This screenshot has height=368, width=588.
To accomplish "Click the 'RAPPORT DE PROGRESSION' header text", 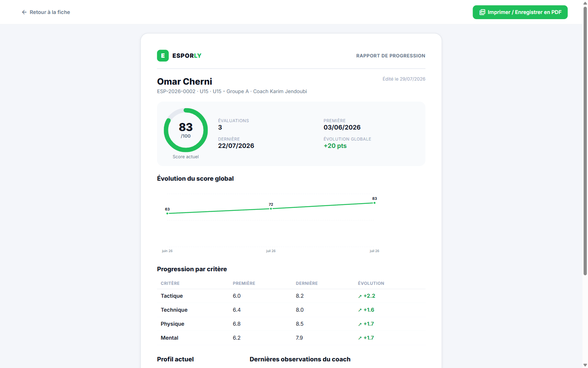I will point(391,56).
